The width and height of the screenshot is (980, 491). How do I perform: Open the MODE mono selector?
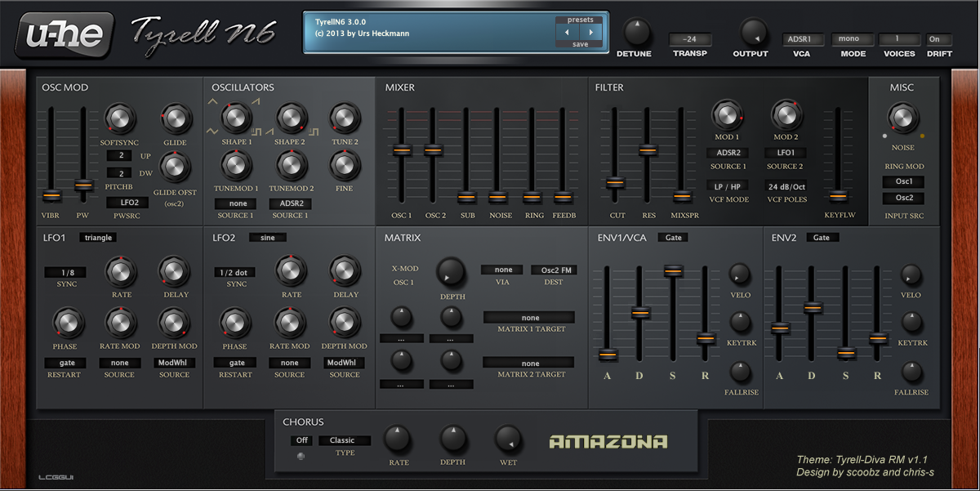(853, 39)
